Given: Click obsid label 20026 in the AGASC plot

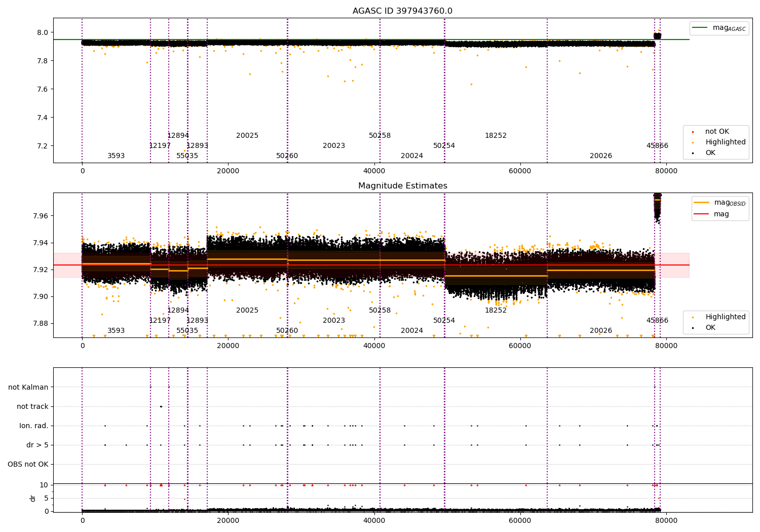Looking at the screenshot, I should point(601,156).
